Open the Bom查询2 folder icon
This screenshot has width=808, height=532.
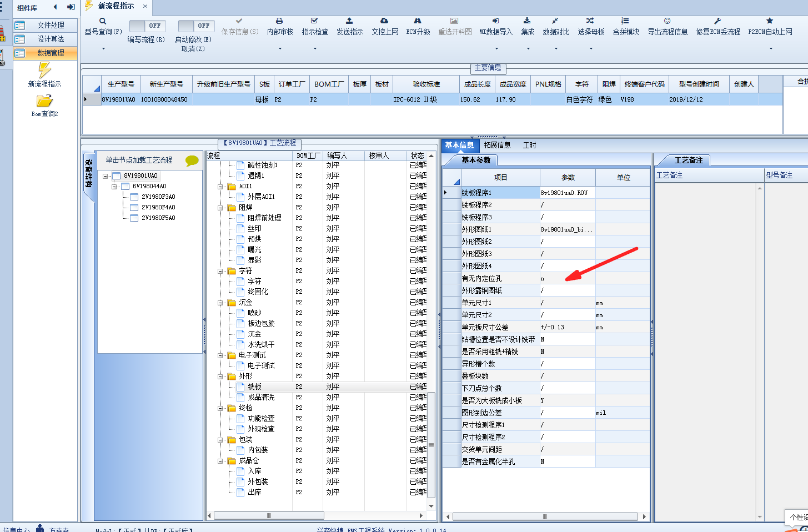pyautogui.click(x=44, y=101)
